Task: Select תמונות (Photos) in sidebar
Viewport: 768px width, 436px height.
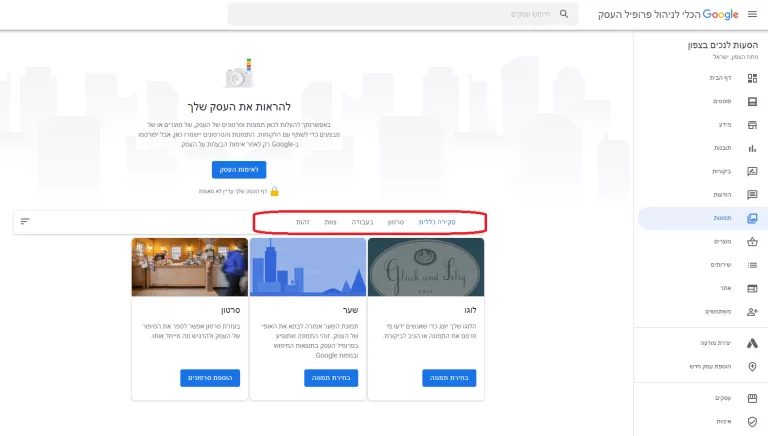Action: click(x=701, y=218)
